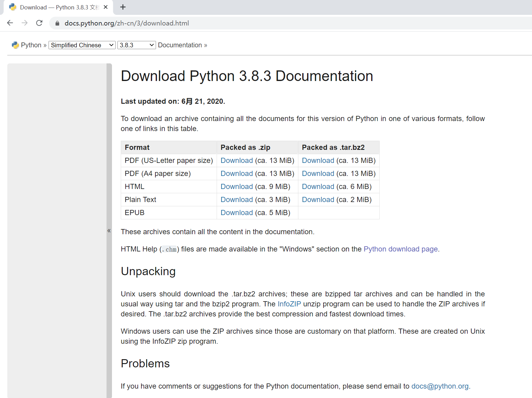The width and height of the screenshot is (532, 398).
Task: Download HTML docs as .tar.bz2
Action: coord(318,187)
